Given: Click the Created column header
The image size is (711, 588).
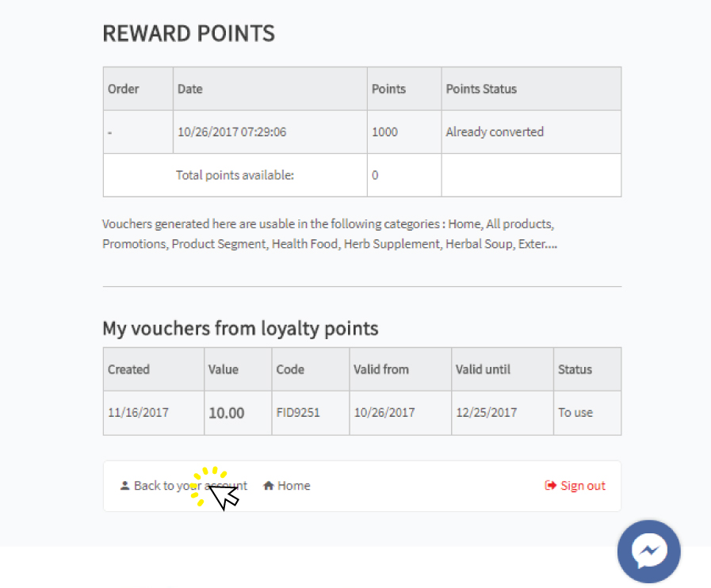Looking at the screenshot, I should pyautogui.click(x=153, y=369).
